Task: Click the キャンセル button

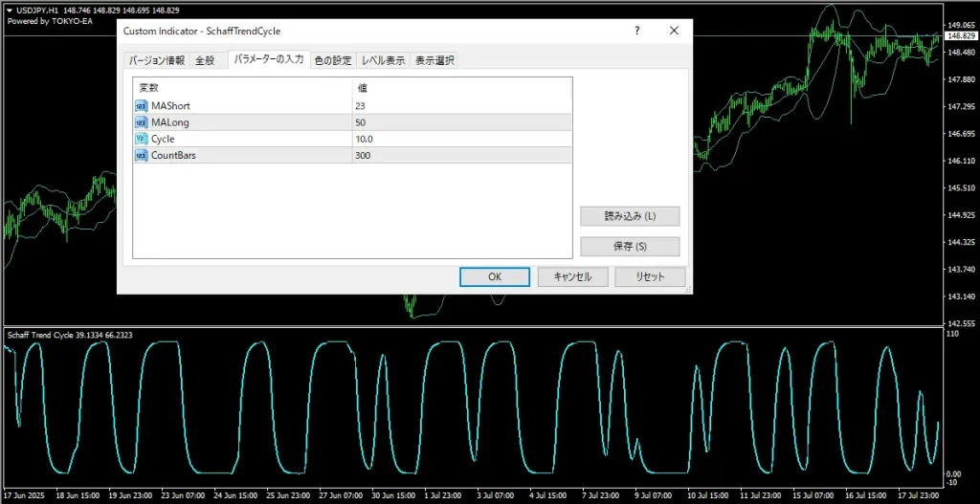Action: pyautogui.click(x=572, y=276)
